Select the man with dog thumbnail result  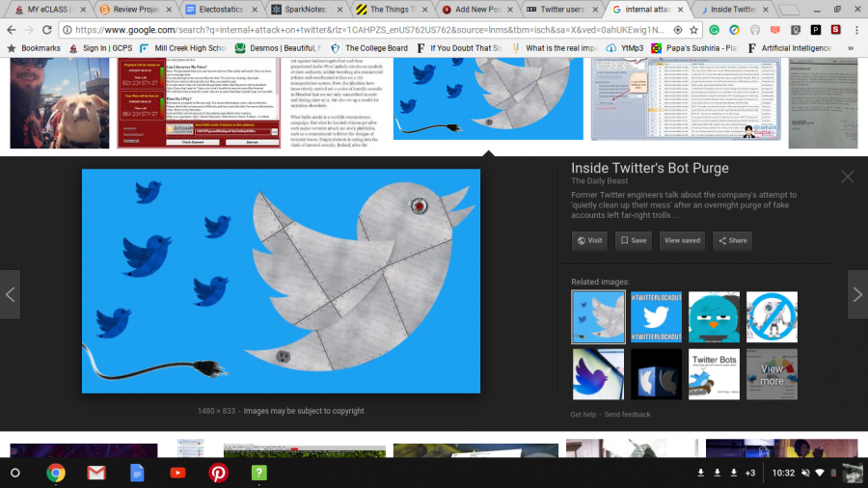coord(60,103)
